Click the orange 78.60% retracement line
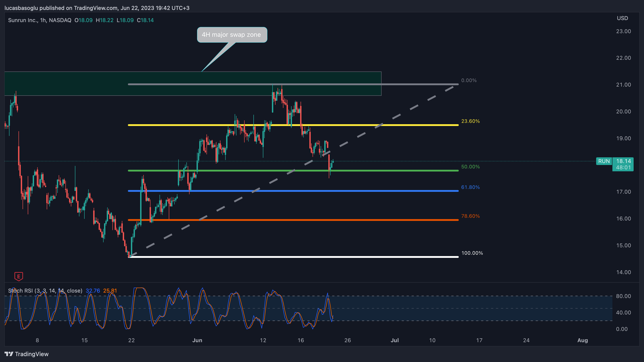The height and width of the screenshot is (362, 644). click(293, 220)
